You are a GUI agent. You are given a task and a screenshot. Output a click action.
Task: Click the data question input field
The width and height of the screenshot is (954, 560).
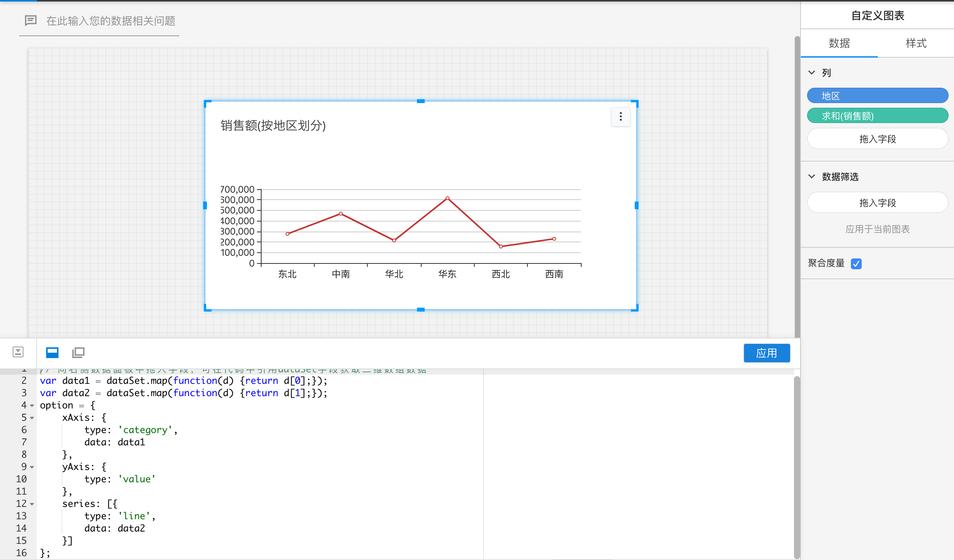[111, 21]
